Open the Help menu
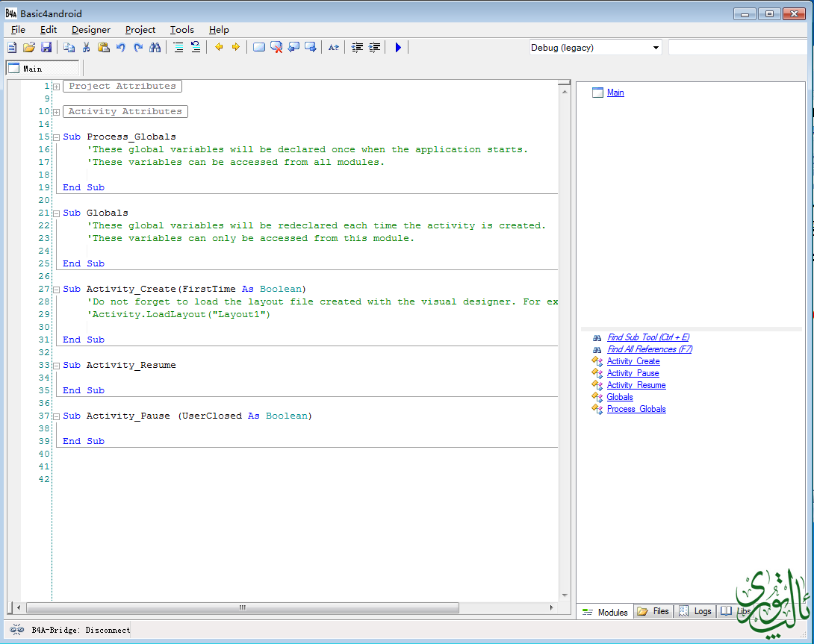Image resolution: width=814 pixels, height=644 pixels. click(x=219, y=30)
